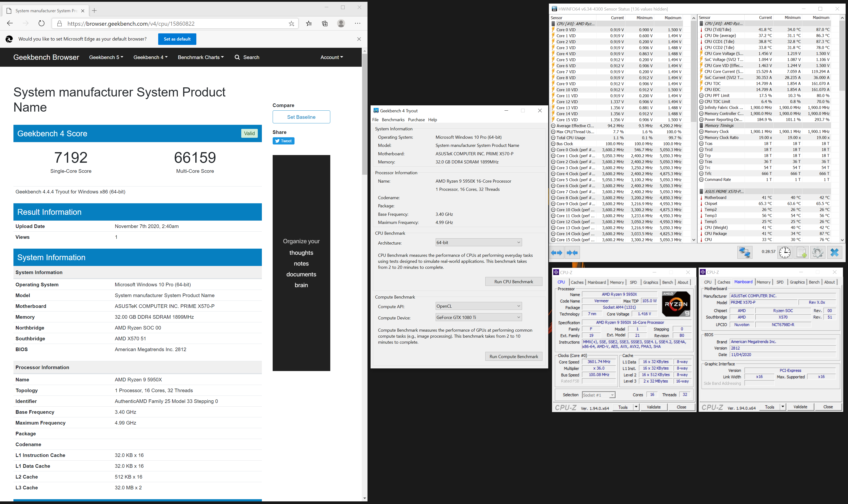Click the Geekbench Browser logo link

46,57
